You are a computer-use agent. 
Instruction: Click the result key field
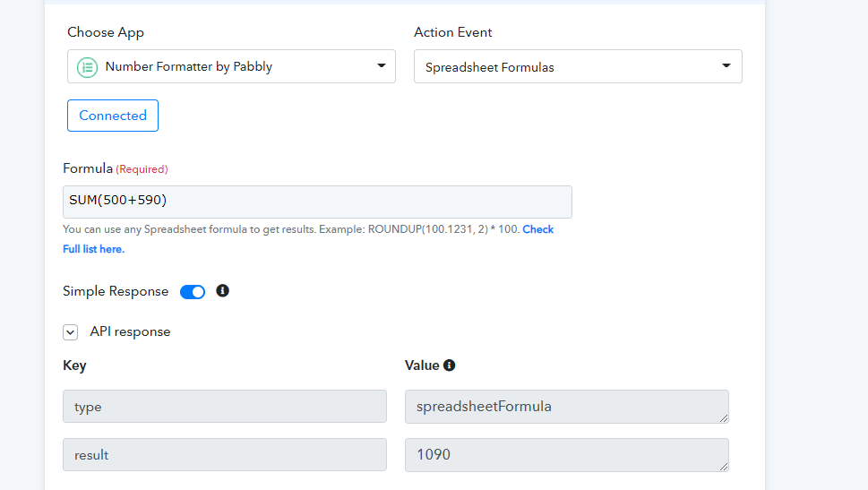tap(225, 454)
